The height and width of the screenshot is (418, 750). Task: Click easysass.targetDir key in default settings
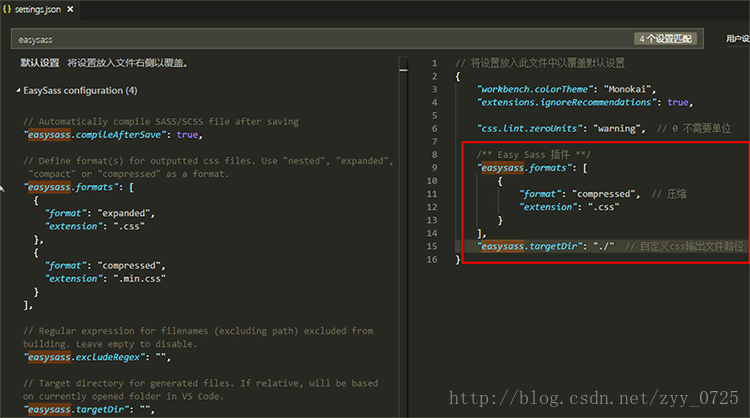tap(76, 409)
